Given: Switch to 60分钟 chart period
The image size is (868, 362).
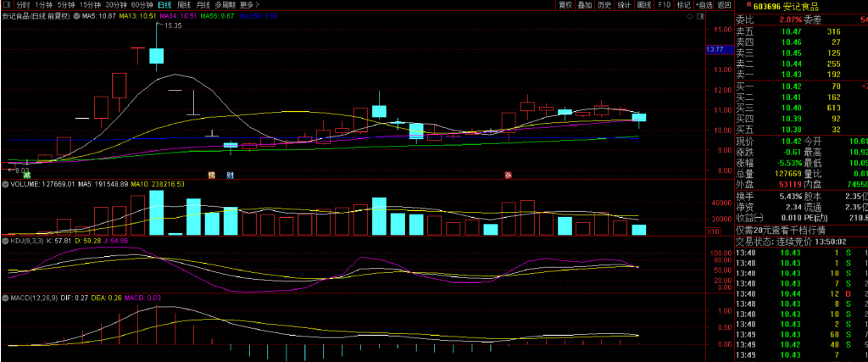Looking at the screenshot, I should [x=142, y=5].
